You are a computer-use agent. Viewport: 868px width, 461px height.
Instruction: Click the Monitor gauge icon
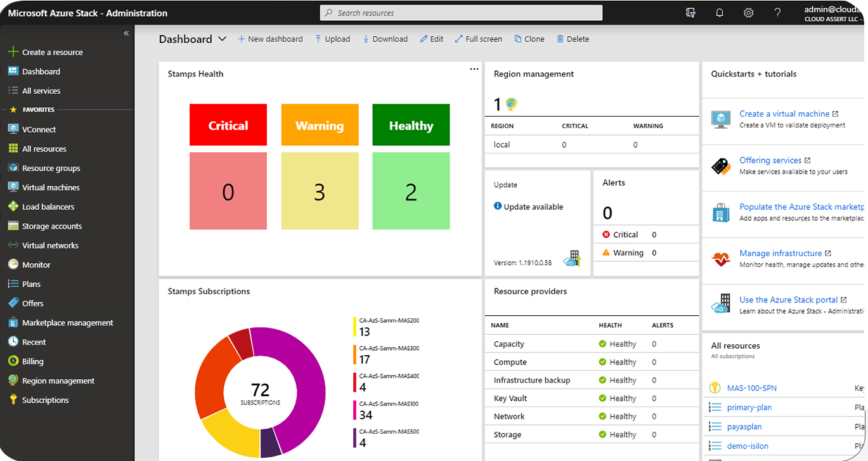(13, 264)
